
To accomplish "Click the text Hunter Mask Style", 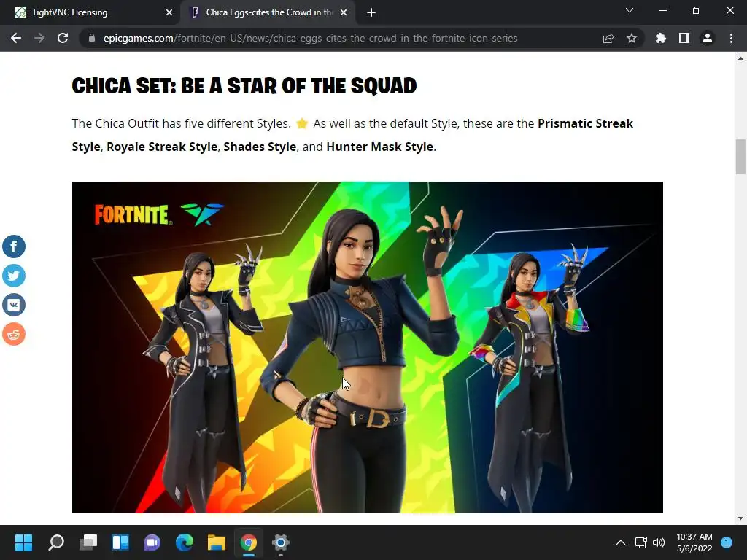I will (379, 147).
